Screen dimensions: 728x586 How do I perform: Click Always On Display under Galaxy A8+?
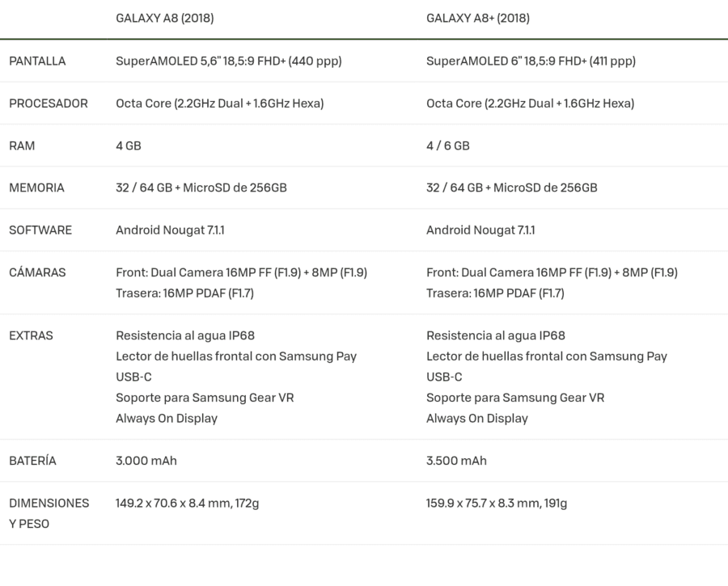pyautogui.click(x=476, y=419)
